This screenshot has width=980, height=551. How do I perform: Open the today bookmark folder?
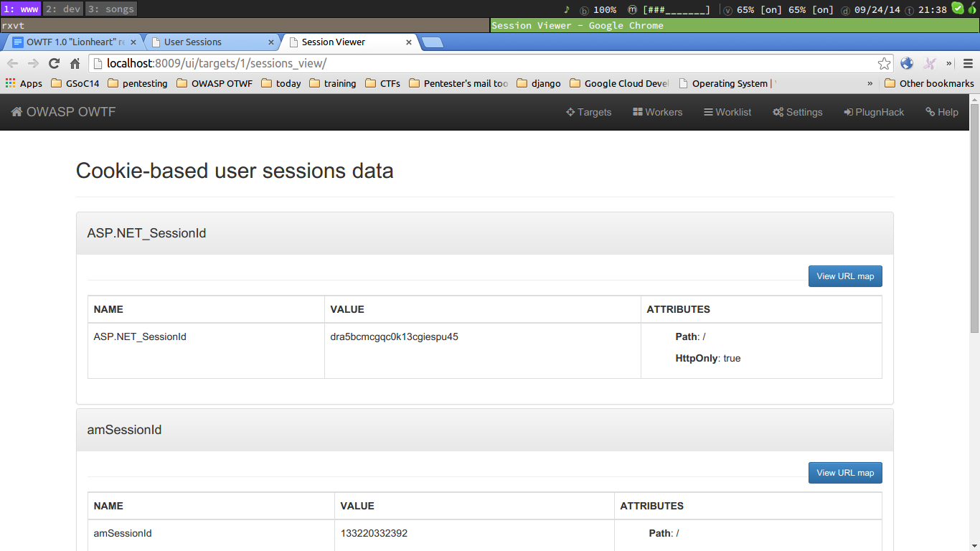click(281, 83)
